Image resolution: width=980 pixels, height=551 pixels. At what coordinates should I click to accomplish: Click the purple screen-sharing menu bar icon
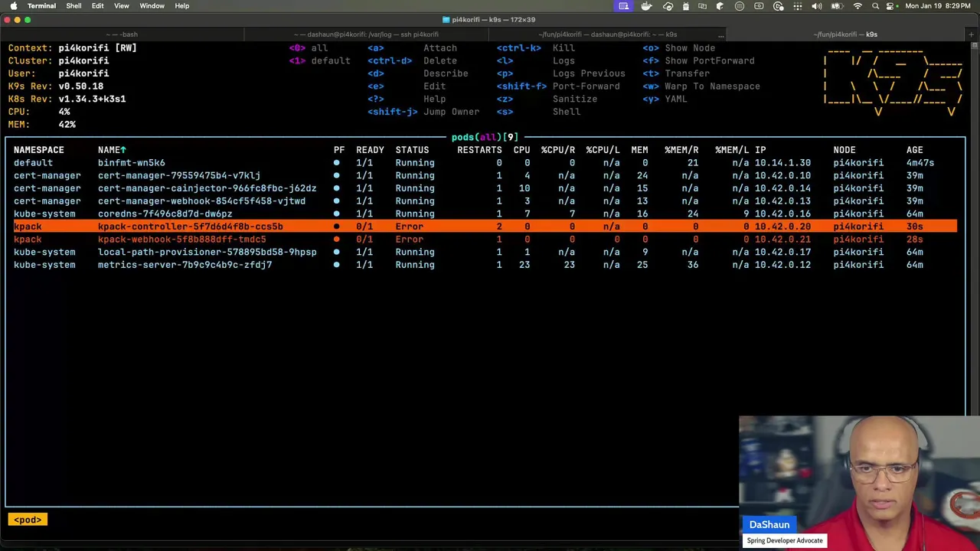[624, 6]
